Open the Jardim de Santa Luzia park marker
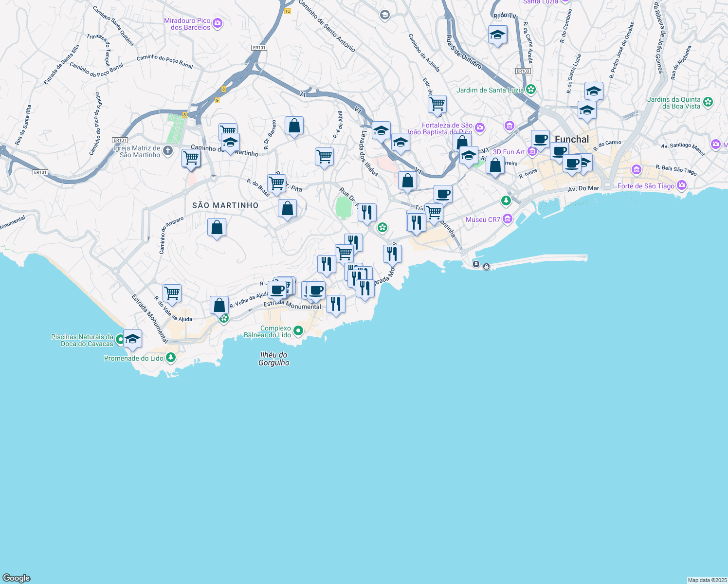 click(x=531, y=90)
